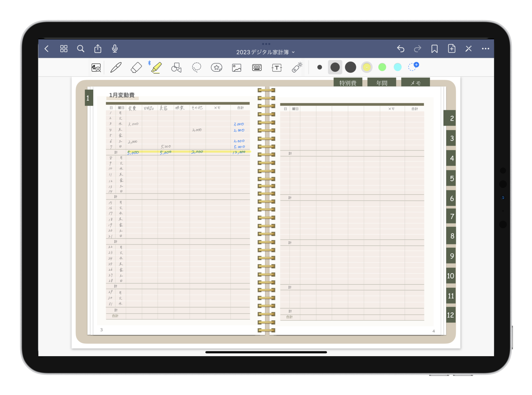Choose the medium stroke thickness dot
532x395 pixels.
(x=335, y=67)
